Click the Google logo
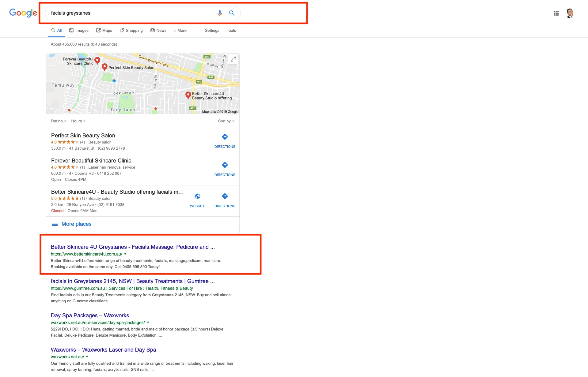 click(23, 13)
